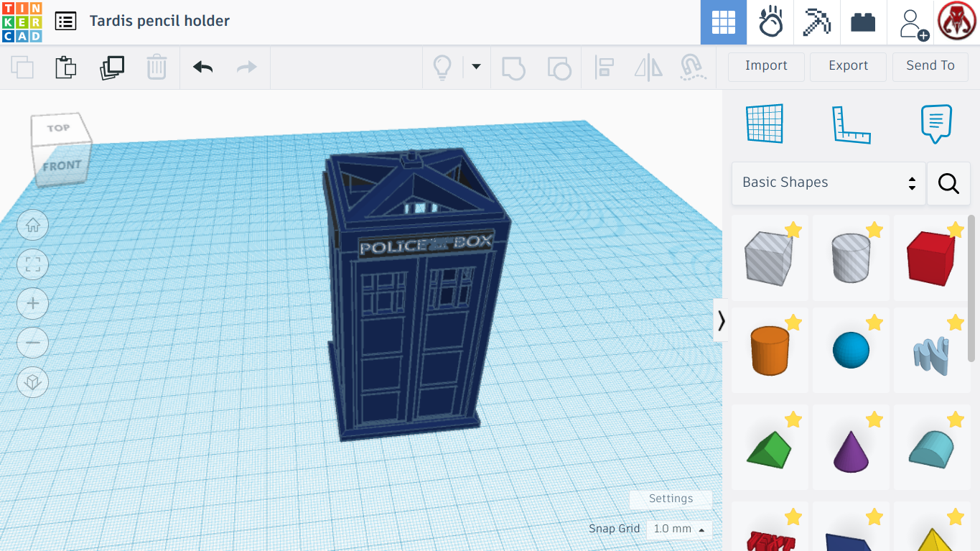The height and width of the screenshot is (551, 980).
Task: Click FRONT face of view cube
Action: [x=62, y=166]
